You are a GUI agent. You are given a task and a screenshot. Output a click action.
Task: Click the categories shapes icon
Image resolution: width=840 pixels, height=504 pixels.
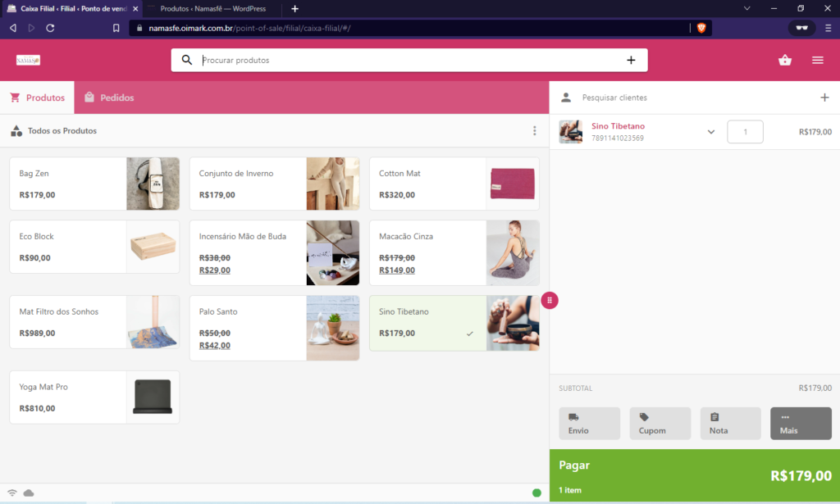[16, 130]
